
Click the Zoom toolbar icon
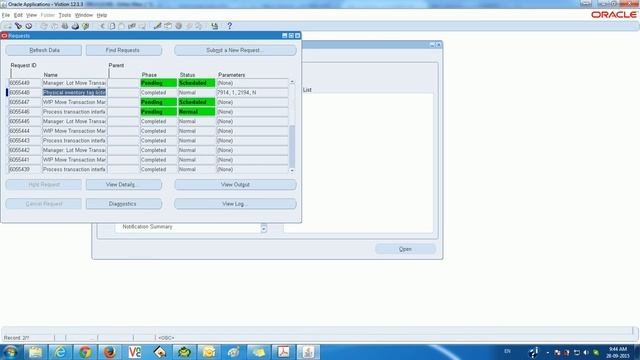(168, 26)
